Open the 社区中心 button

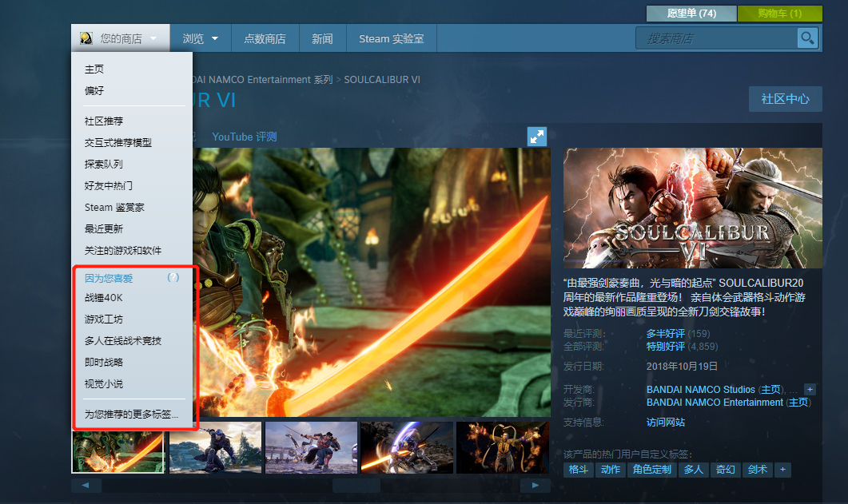pos(785,99)
